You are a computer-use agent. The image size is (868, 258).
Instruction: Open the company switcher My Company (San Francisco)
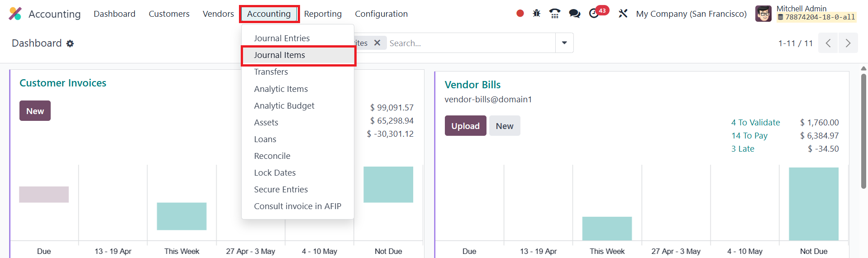[x=691, y=14]
